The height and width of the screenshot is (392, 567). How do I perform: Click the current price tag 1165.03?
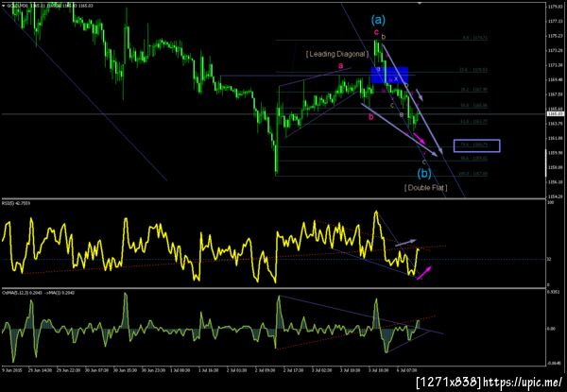click(x=556, y=113)
